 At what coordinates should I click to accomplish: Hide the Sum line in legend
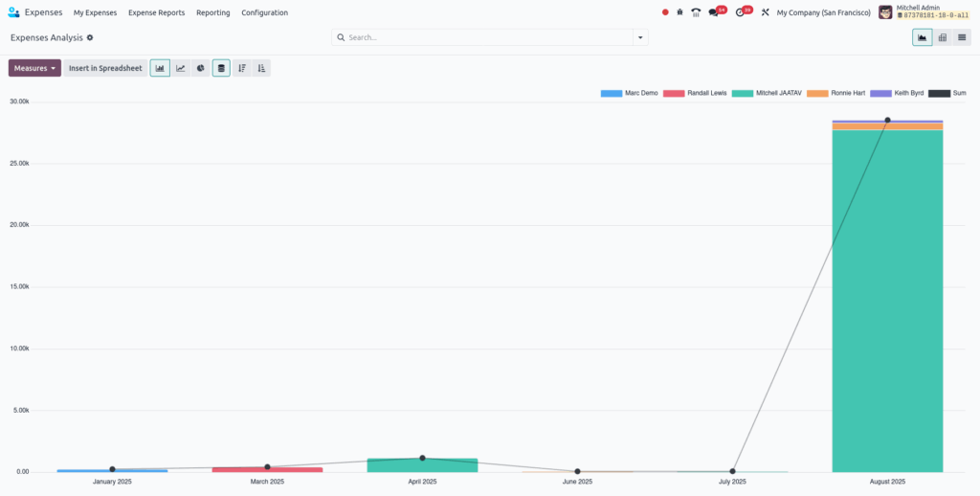[947, 93]
